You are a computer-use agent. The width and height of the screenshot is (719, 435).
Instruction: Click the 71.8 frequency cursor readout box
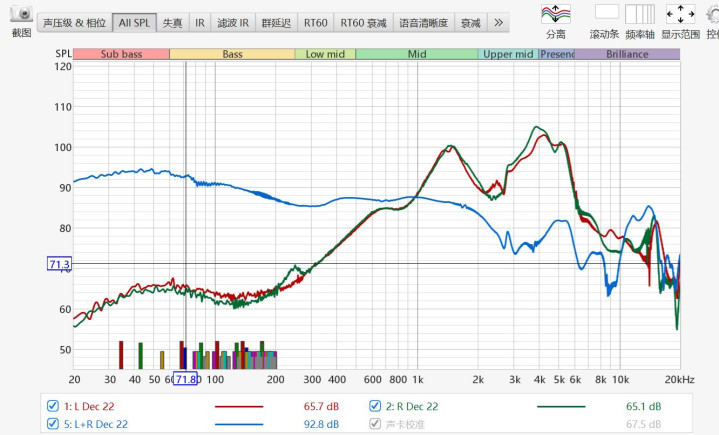pyautogui.click(x=185, y=379)
